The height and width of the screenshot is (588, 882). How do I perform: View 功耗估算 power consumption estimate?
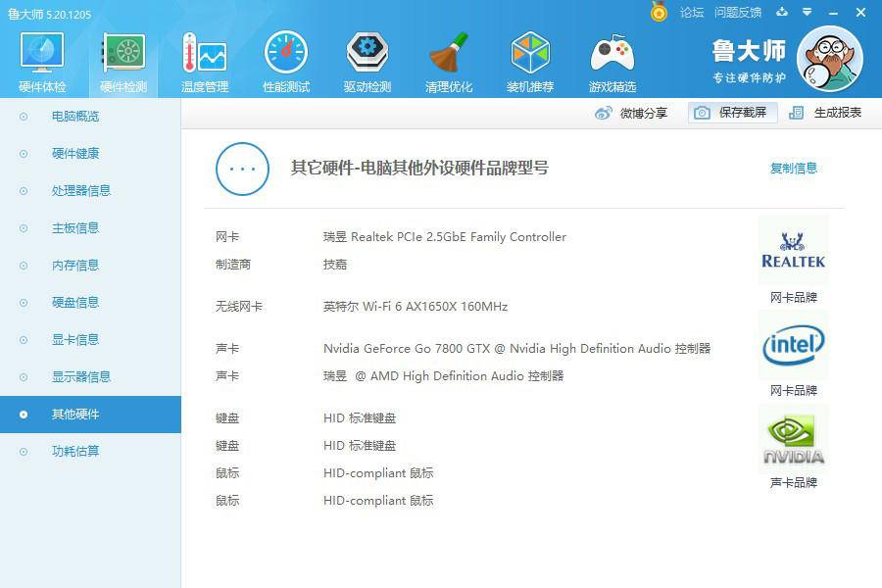76,451
